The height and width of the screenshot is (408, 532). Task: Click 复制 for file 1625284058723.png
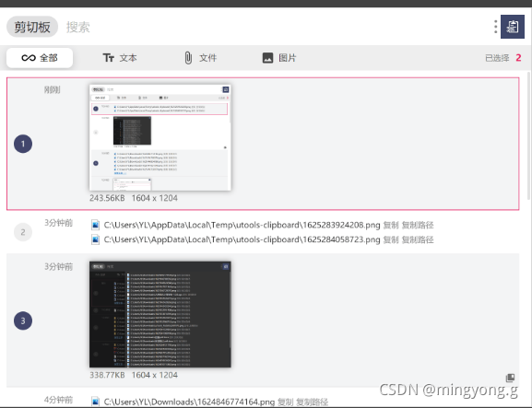pyautogui.click(x=391, y=240)
